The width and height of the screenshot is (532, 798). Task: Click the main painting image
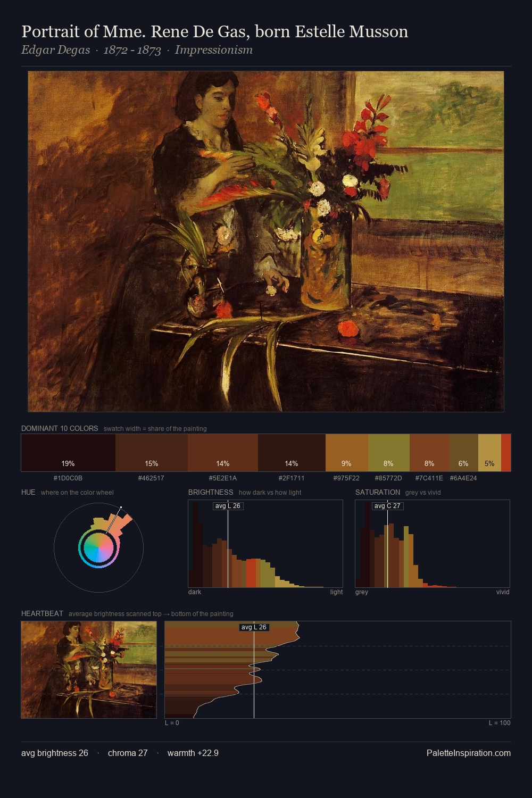pos(266,242)
